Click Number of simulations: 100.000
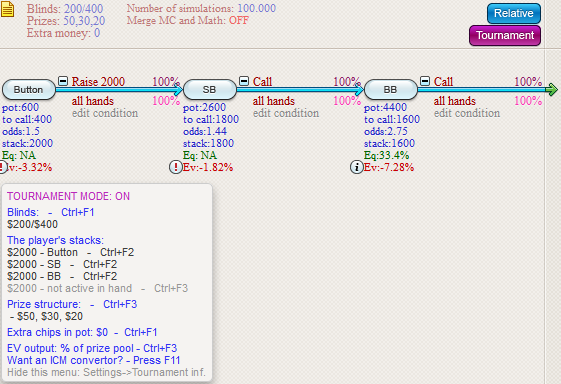561x384 pixels. [201, 8]
